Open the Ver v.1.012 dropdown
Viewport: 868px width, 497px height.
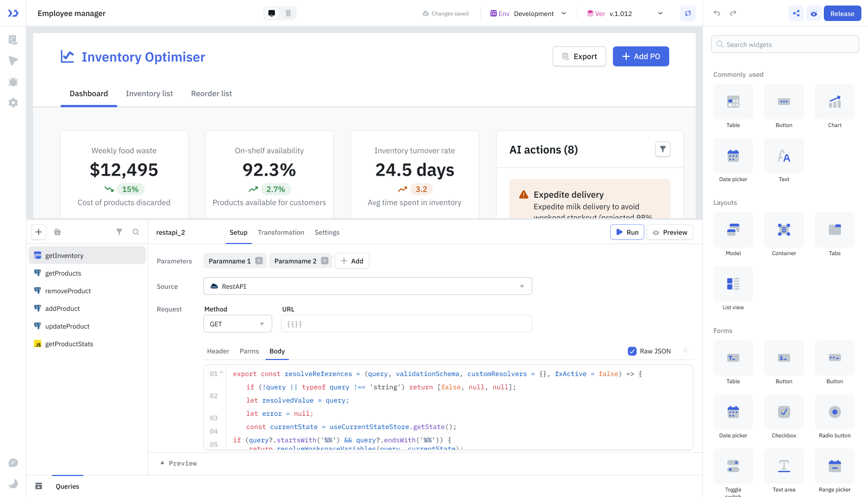(x=625, y=14)
